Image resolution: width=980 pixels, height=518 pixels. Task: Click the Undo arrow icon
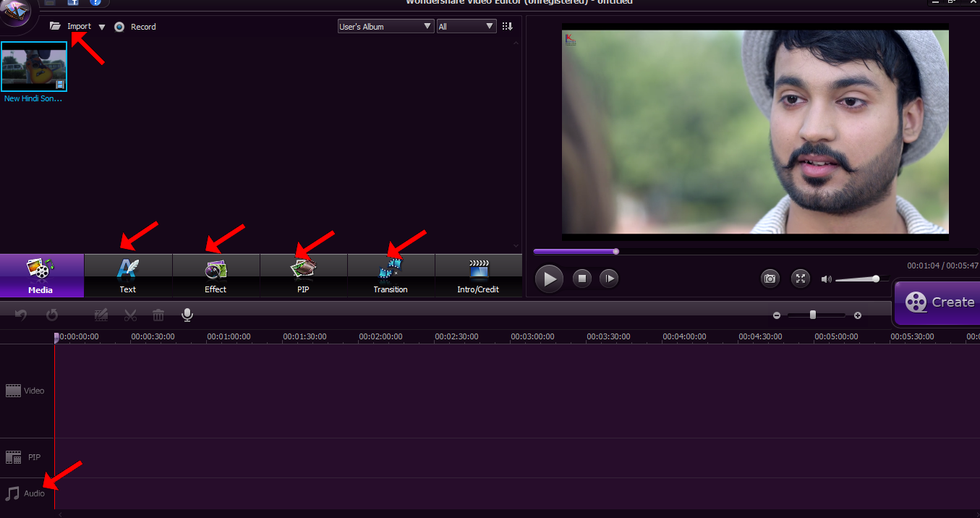coord(22,315)
